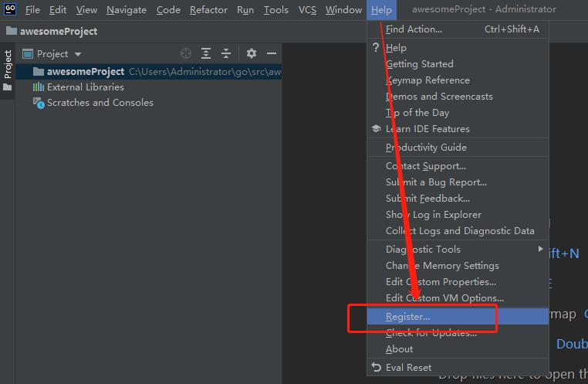Click the Expand All icon in Project panel
The height and width of the screenshot is (384, 588).
pos(206,53)
